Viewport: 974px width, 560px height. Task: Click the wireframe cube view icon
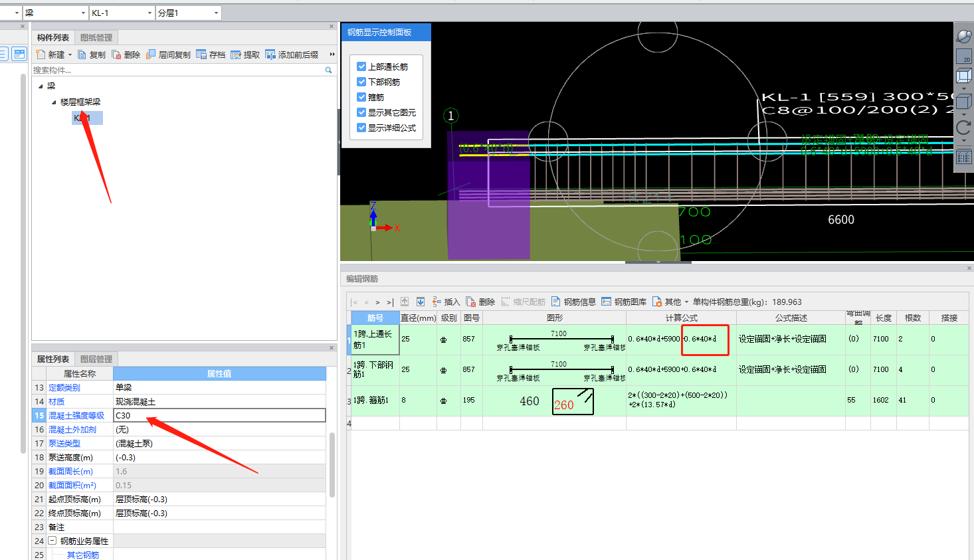964,76
